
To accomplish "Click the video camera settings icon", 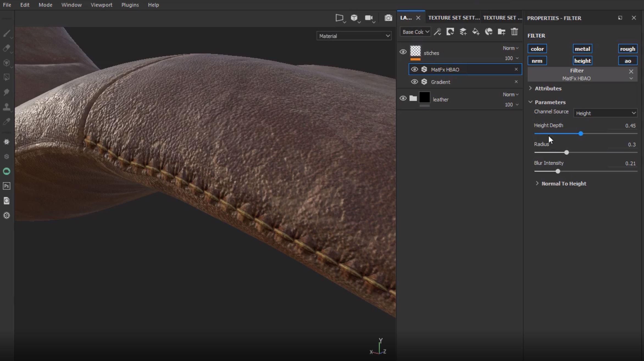I will (x=368, y=18).
